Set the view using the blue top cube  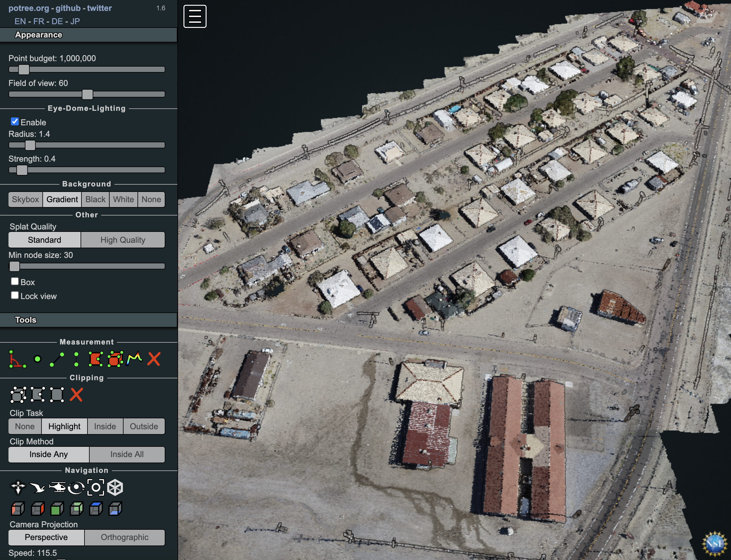[x=96, y=509]
